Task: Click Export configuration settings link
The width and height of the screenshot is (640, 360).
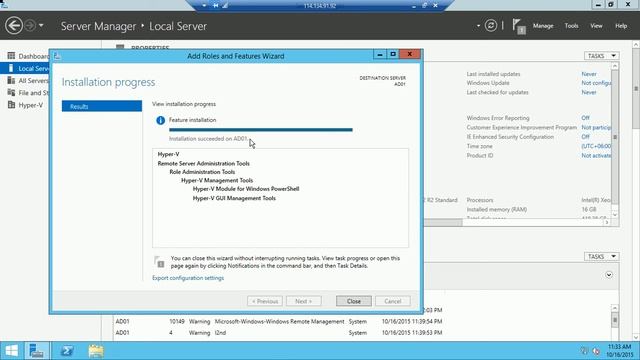Action: coord(188,278)
